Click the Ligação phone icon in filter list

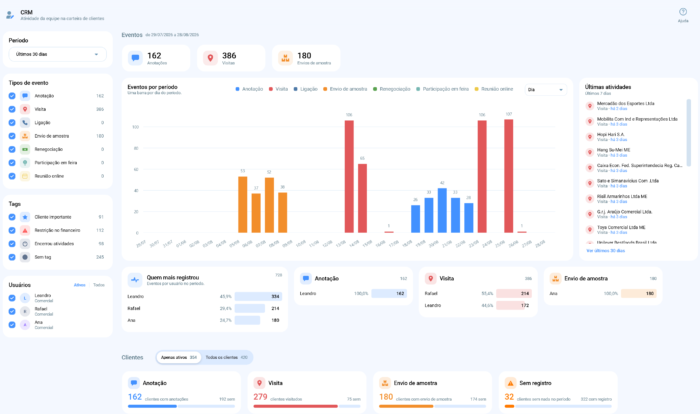(25, 122)
